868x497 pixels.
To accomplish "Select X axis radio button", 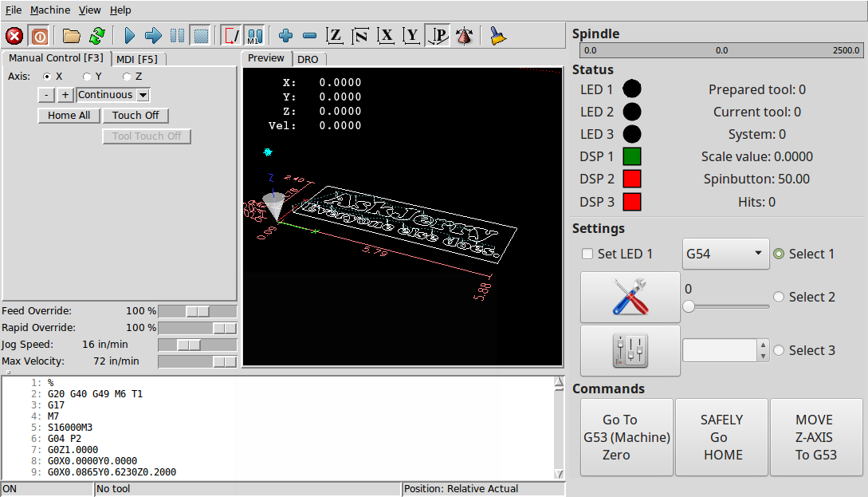I will pos(47,77).
